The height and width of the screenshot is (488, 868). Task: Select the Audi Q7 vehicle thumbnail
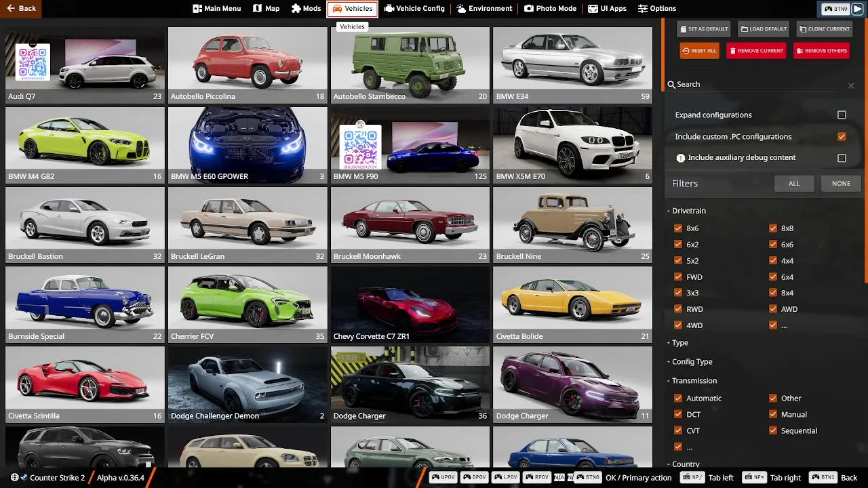[85, 65]
